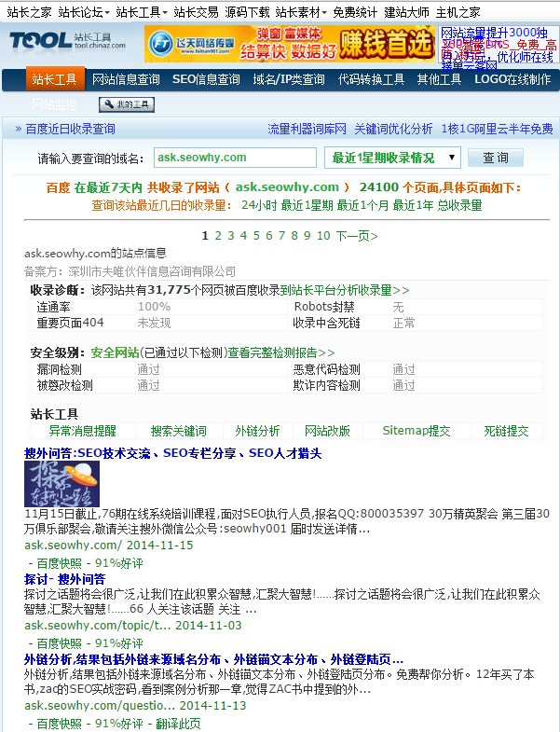Open 百度快照 under ask.seowhy.com/ 2014-11-15
The image size is (560, 732).
click(60, 563)
